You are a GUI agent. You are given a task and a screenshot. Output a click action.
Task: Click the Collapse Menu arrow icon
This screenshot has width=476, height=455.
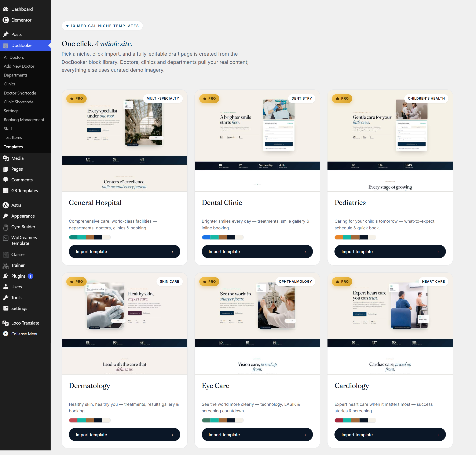6,334
